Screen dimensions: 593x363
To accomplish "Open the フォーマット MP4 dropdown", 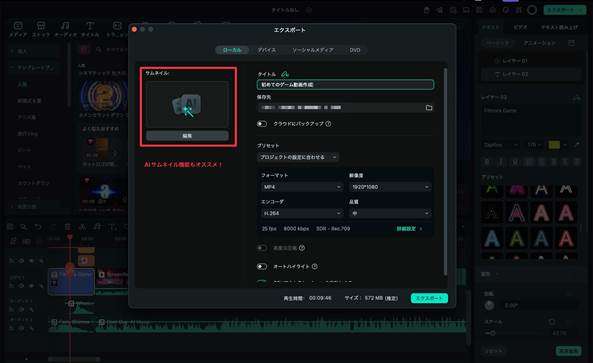I will [x=301, y=187].
